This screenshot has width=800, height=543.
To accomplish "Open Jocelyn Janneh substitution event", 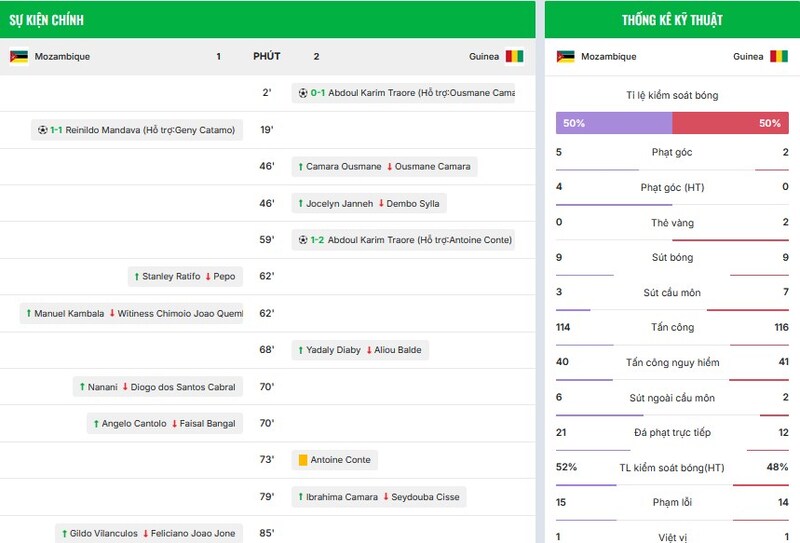I will [368, 203].
